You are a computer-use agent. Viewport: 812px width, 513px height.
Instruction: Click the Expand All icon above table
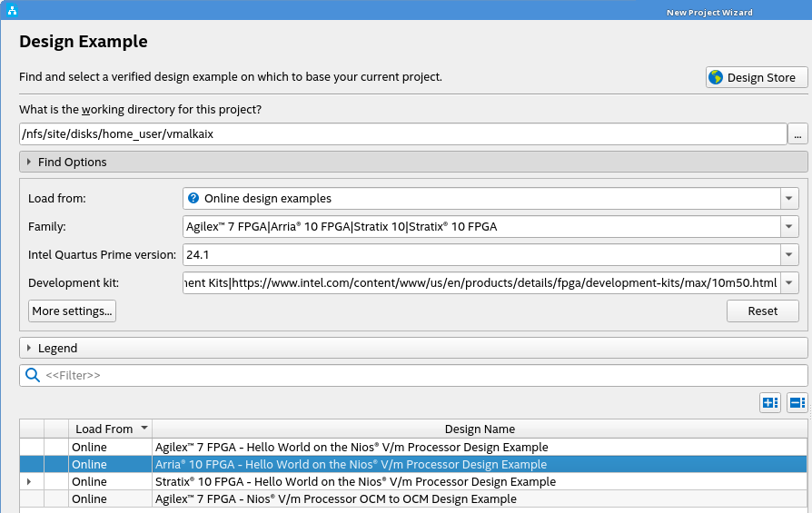click(x=769, y=402)
